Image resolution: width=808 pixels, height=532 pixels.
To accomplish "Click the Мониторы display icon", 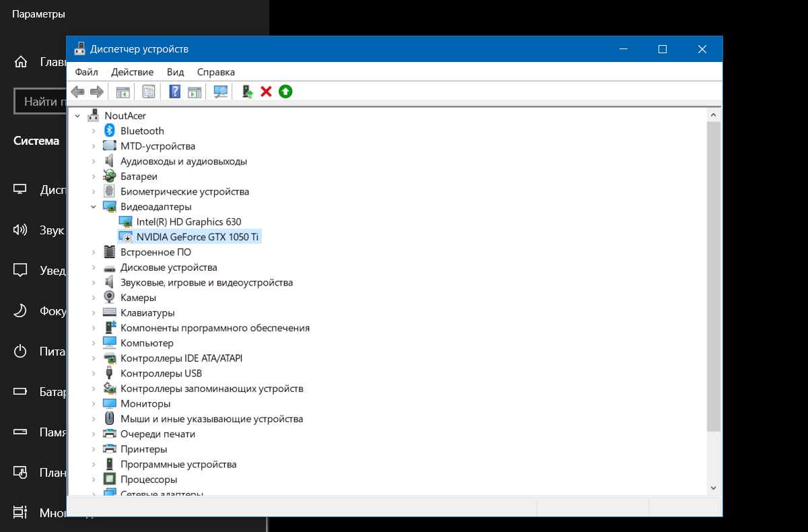I will point(109,403).
